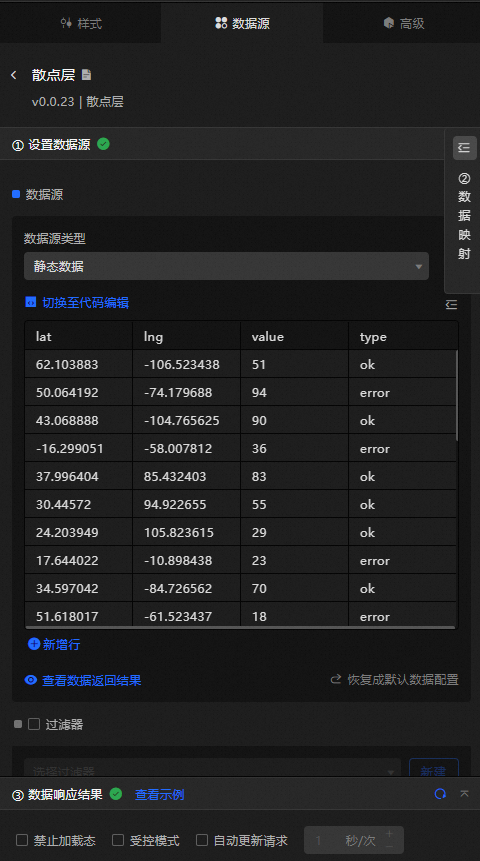Enable 自动更新请求 checkbox

(202, 840)
